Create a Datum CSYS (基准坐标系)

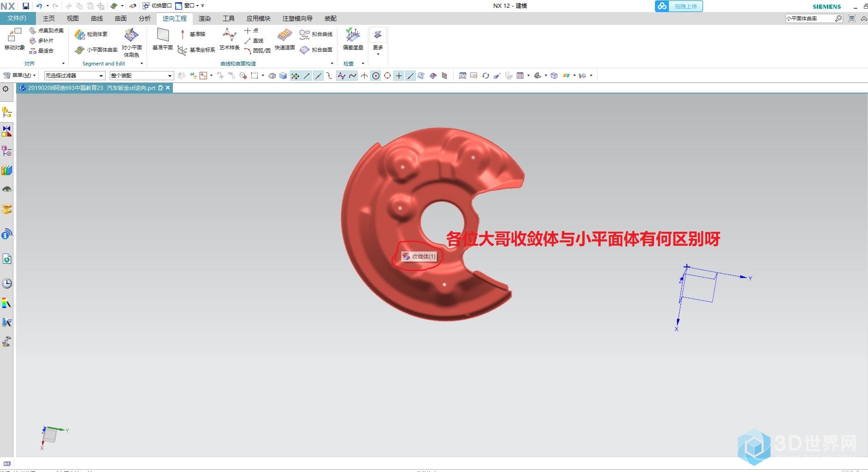(x=197, y=50)
